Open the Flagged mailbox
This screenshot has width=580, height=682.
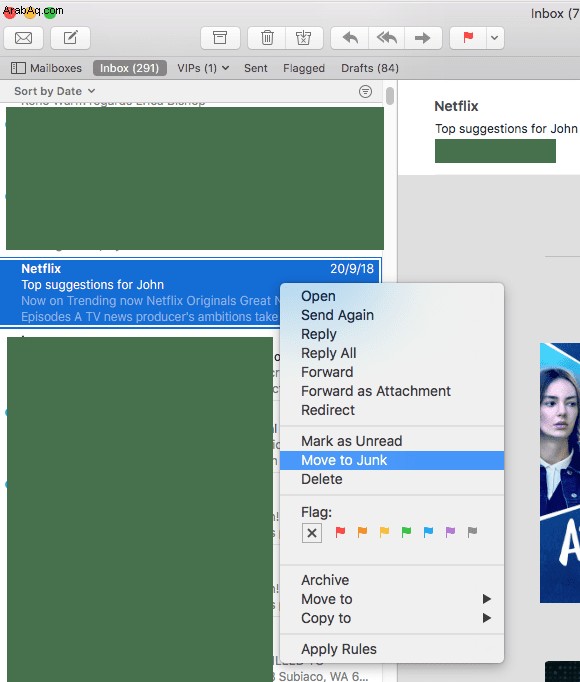(x=304, y=68)
